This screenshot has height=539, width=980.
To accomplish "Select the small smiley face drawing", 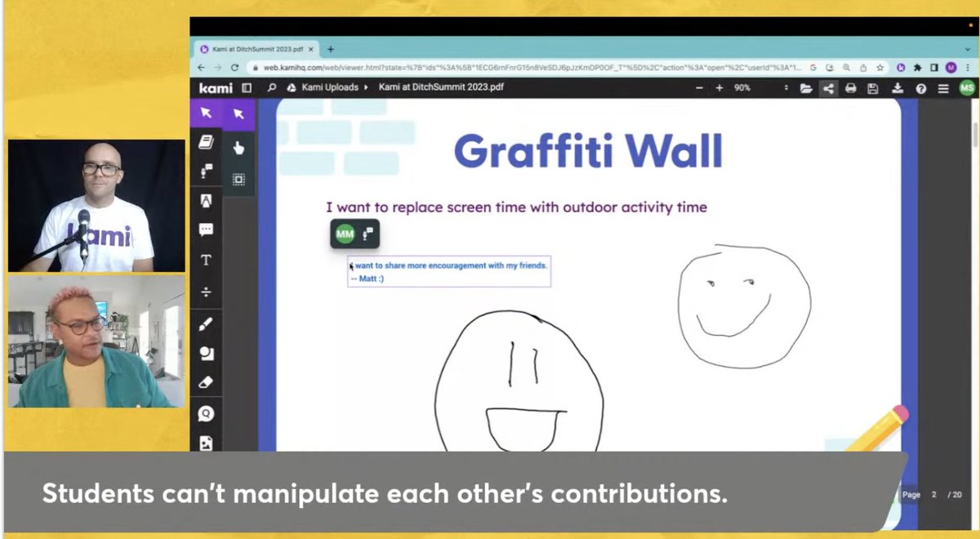I will tap(744, 306).
